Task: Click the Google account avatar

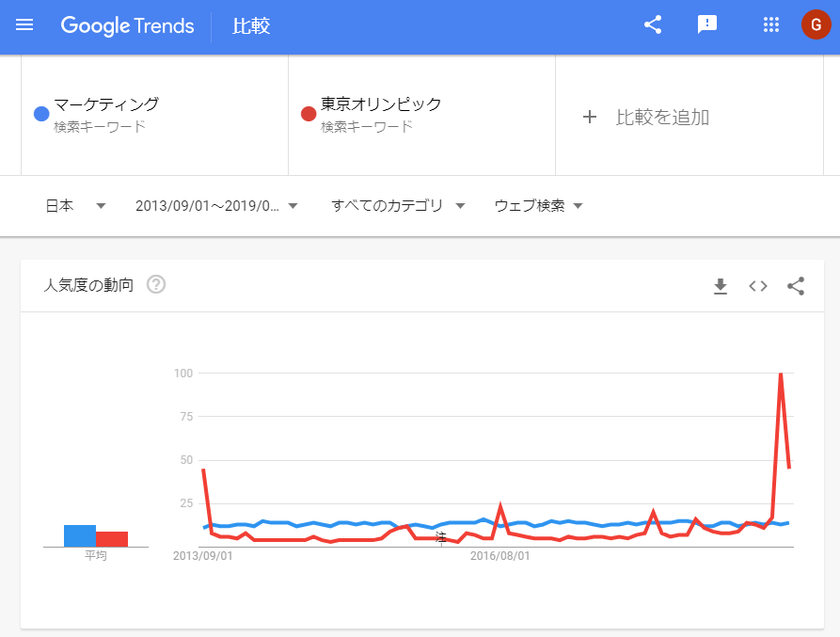Action: [x=816, y=25]
